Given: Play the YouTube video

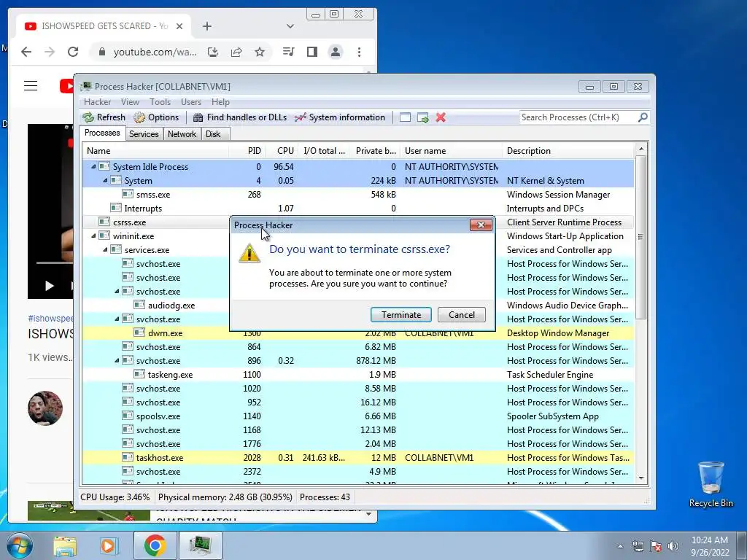Looking at the screenshot, I should pos(49,285).
